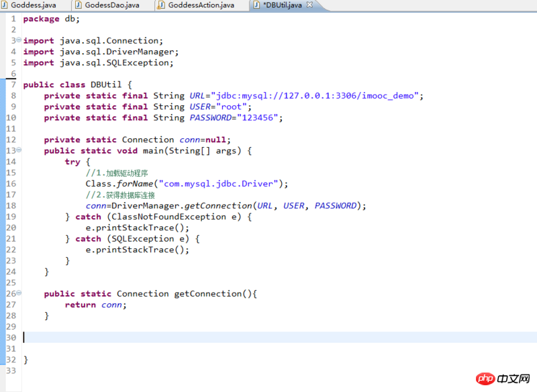537x392 pixels.
Task: Switch to the Goddess.java tab
Action: coord(33,5)
